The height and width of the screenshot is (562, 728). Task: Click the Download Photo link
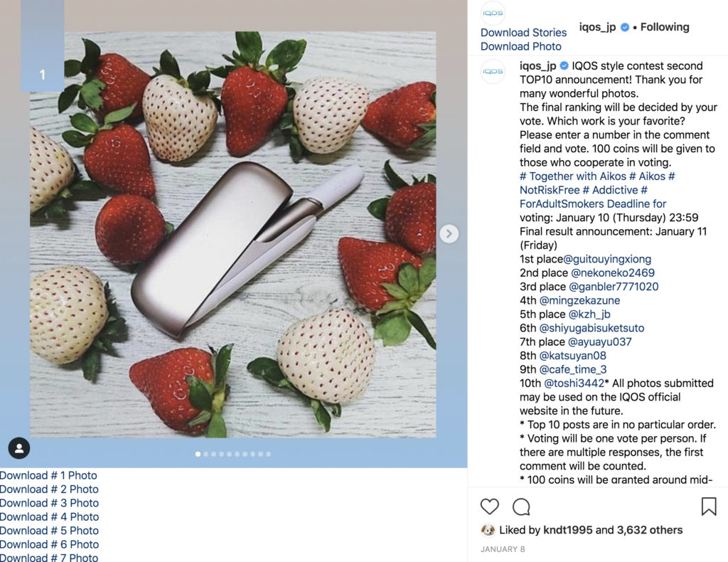coord(521,46)
